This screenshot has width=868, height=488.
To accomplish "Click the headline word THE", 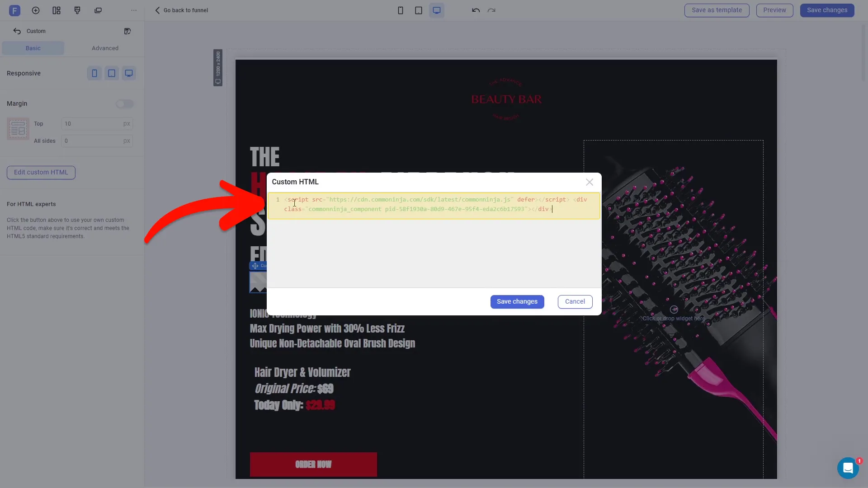I will point(265,157).
